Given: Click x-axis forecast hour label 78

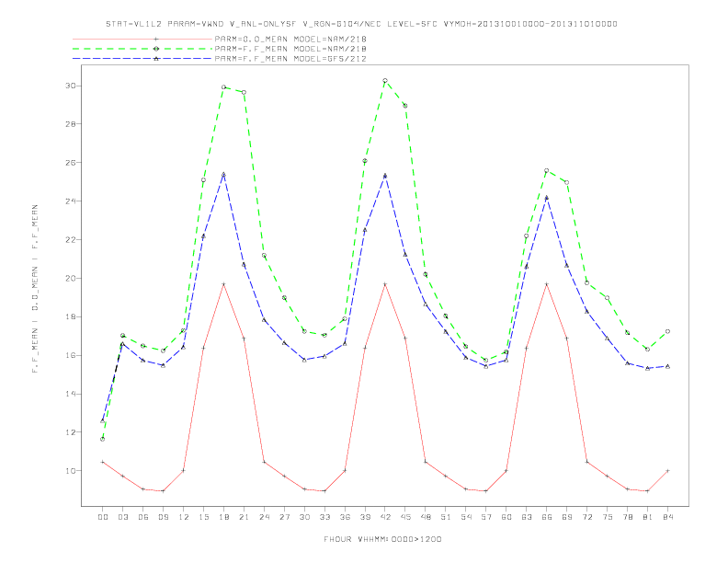Looking at the screenshot, I should click(x=627, y=517).
